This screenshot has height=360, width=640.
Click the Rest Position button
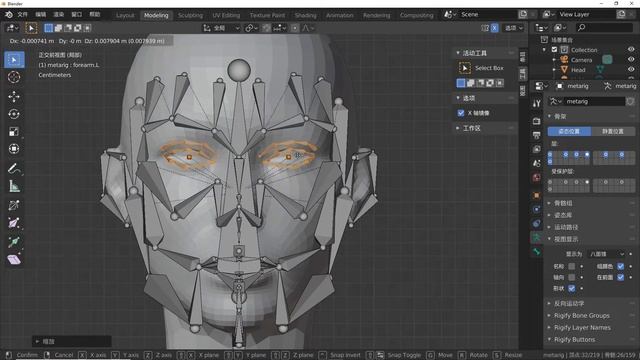point(613,131)
